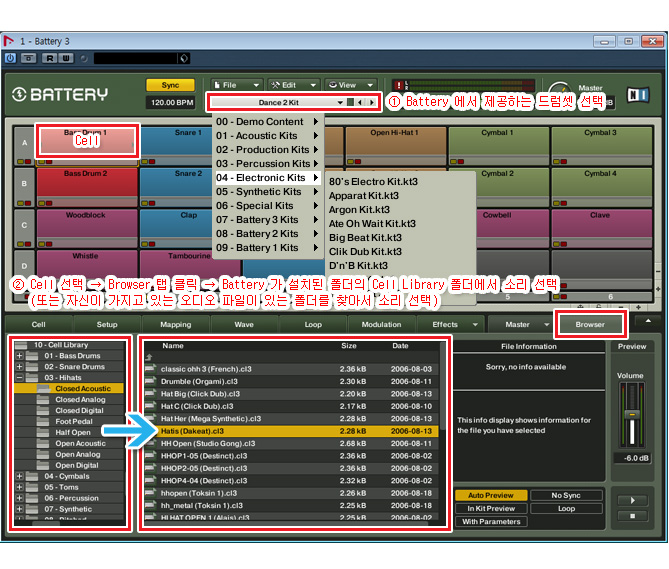Collapse the edit pane with up arrow
669x569 pixels.
coord(648,321)
